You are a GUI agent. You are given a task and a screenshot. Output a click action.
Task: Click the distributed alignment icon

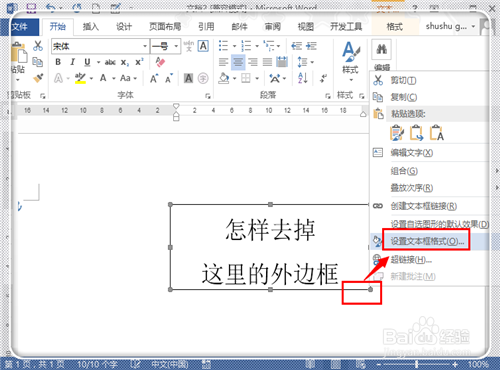[282, 62]
